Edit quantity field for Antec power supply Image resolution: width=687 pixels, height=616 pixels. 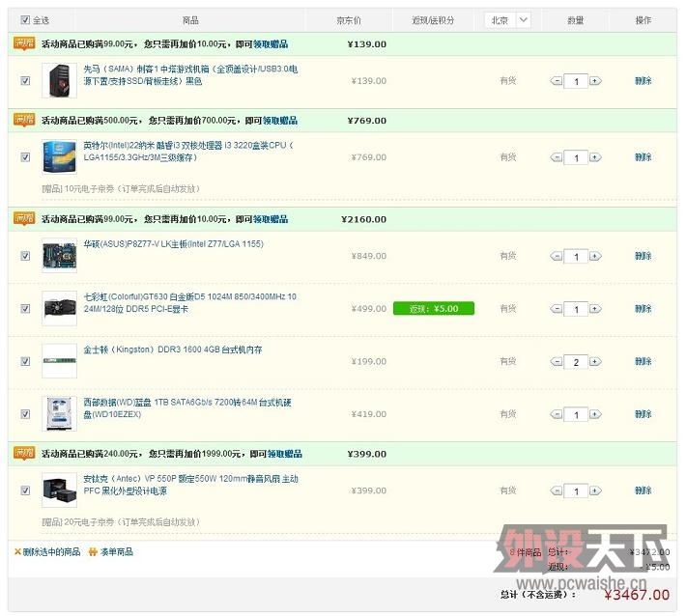click(576, 491)
